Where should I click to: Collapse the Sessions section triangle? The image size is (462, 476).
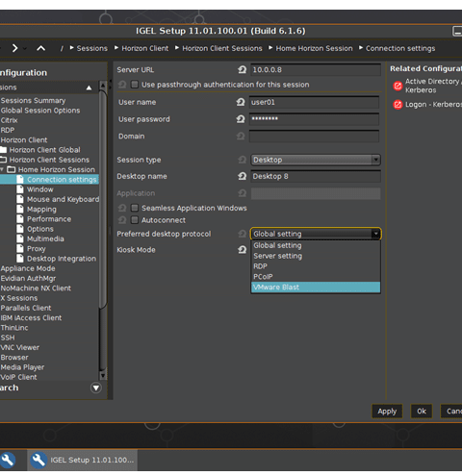coord(89,88)
